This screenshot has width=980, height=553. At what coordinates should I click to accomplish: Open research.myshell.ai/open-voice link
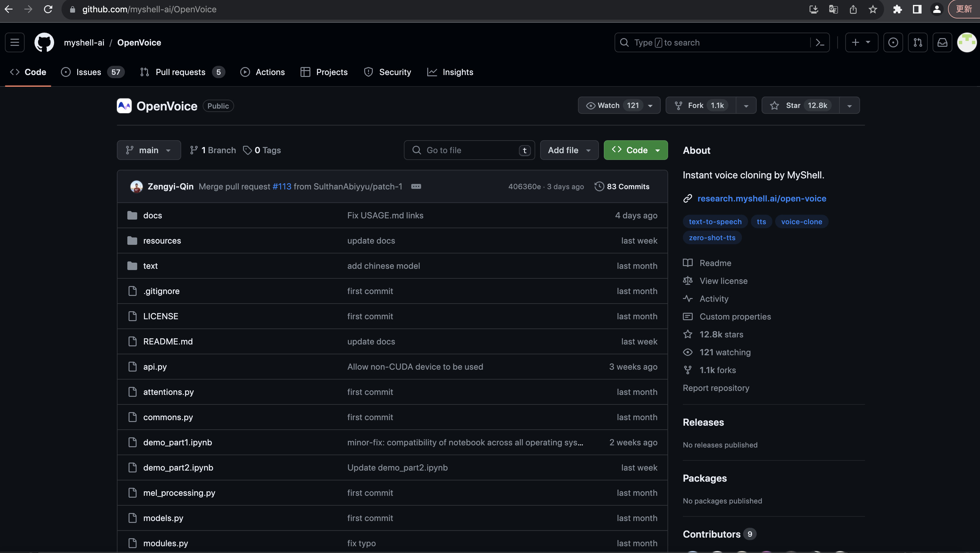762,198
